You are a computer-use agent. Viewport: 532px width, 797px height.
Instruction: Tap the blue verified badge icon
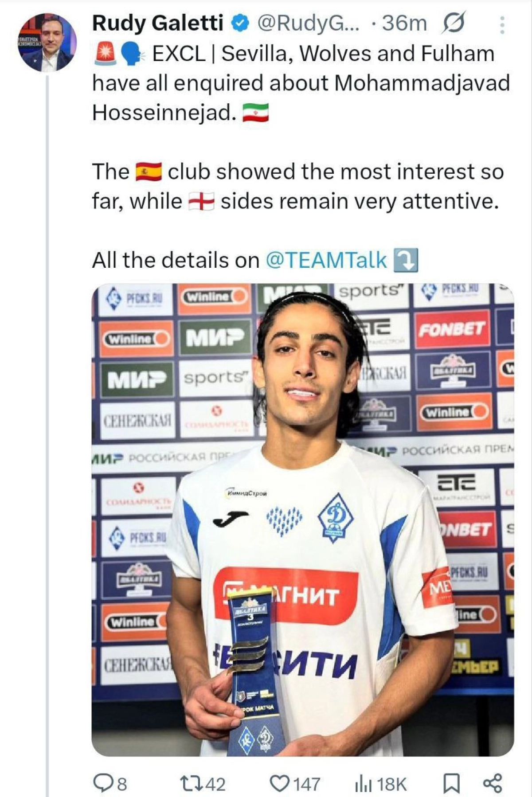pos(239,24)
